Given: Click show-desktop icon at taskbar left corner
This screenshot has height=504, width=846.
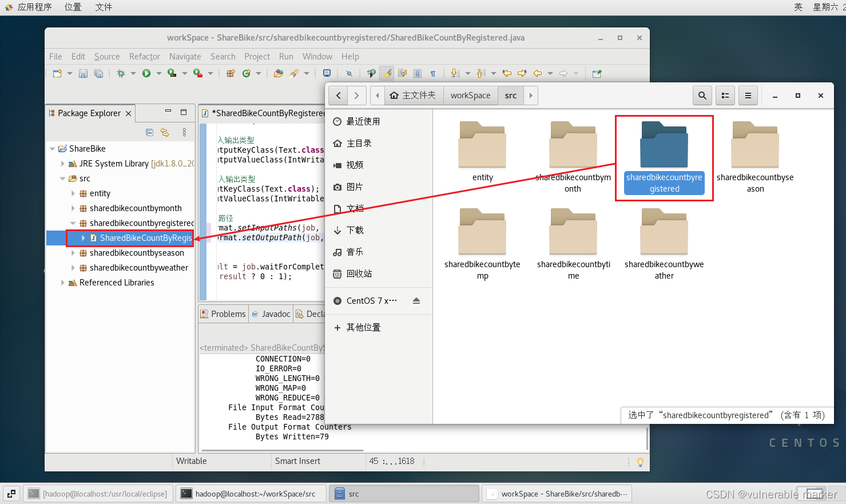Looking at the screenshot, I should 11,494.
